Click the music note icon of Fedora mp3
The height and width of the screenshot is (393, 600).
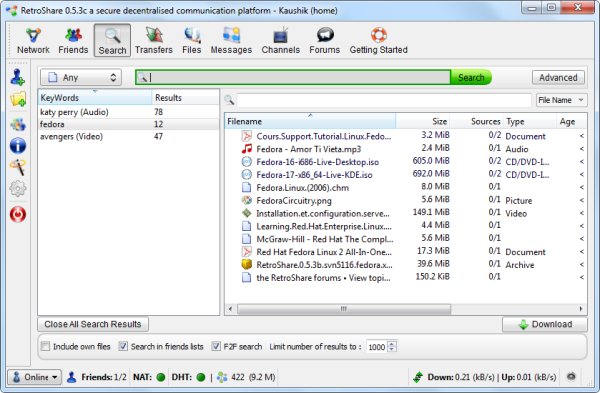tap(247, 149)
